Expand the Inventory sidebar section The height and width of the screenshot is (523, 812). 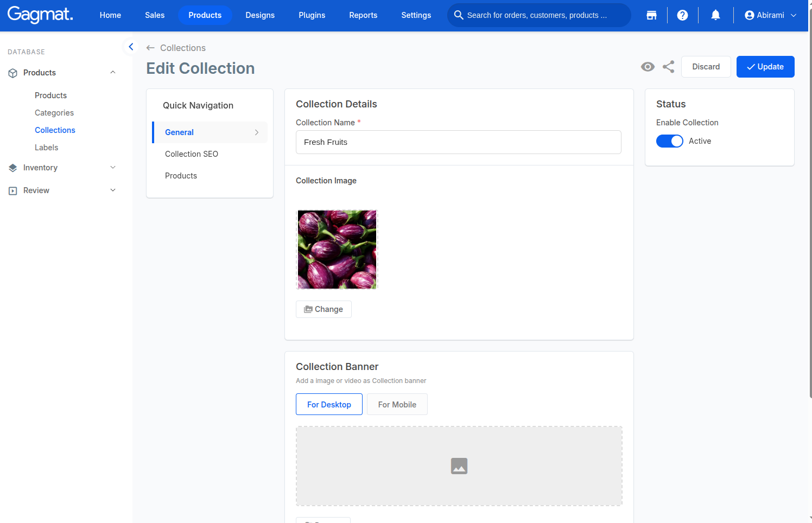(113, 168)
